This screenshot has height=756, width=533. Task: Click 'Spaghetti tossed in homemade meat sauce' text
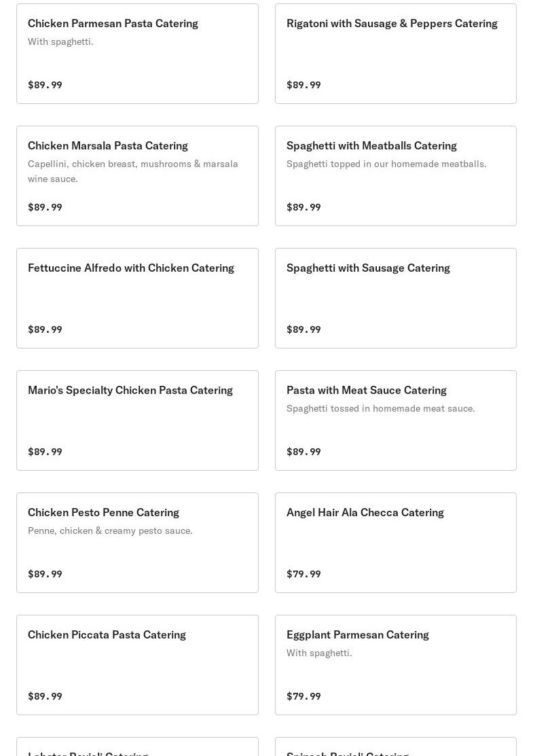[x=380, y=408]
